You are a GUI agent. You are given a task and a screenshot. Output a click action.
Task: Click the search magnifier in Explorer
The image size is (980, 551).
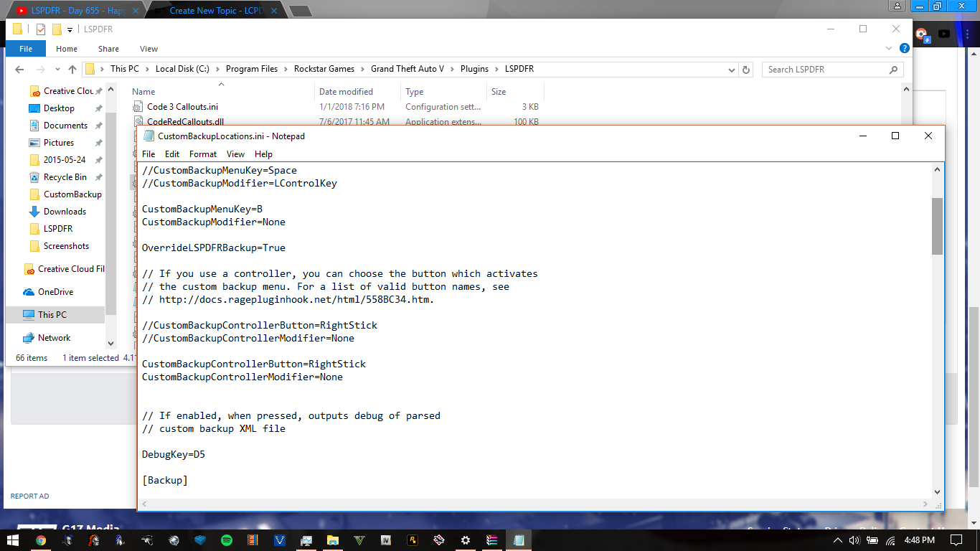[x=893, y=70]
